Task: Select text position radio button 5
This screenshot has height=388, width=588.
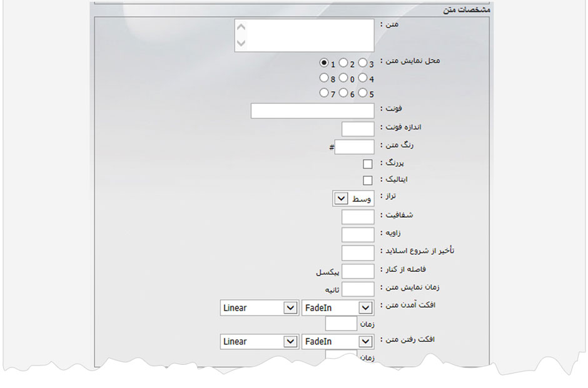Action: pos(362,93)
